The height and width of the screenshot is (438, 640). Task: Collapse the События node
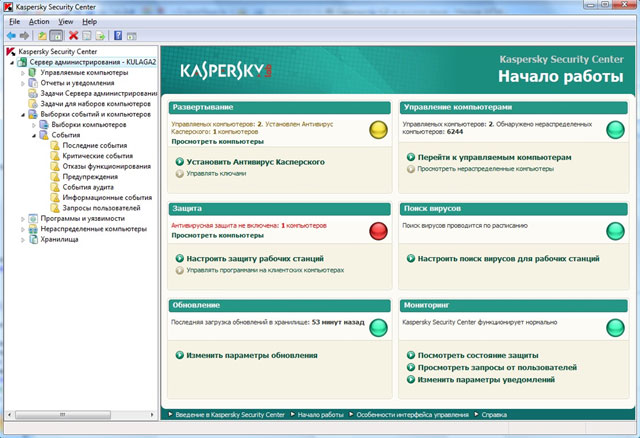click(x=34, y=136)
